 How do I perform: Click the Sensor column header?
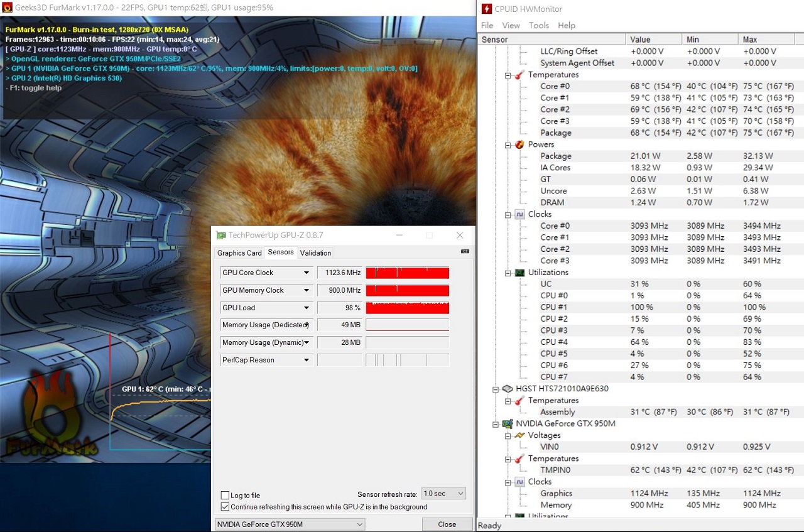pyautogui.click(x=553, y=39)
